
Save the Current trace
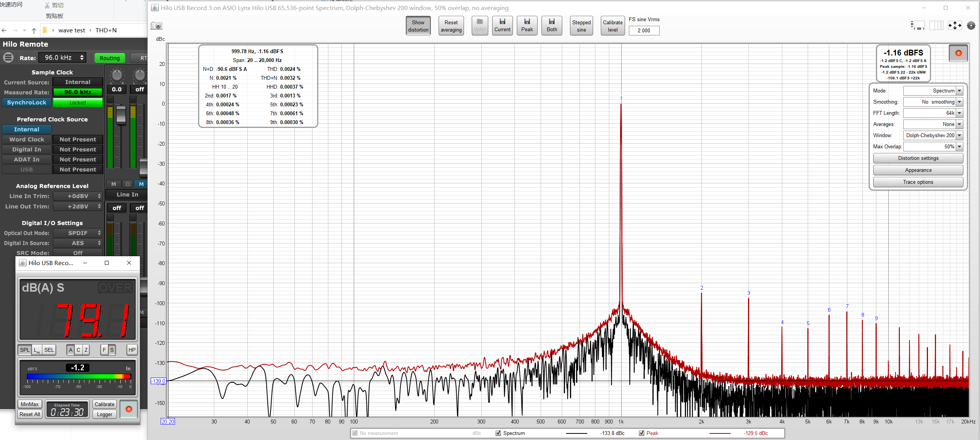tap(502, 26)
